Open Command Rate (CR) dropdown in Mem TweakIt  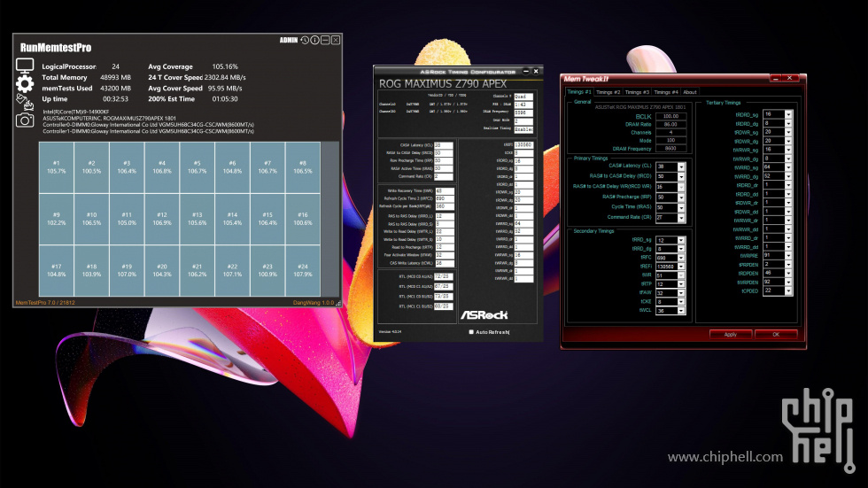tap(681, 218)
